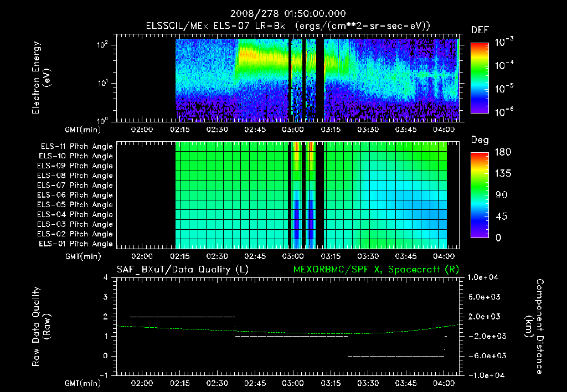Click "GMT(min)" label under the pitch angle panel
Screen dimensions: 567x392
(x=83, y=256)
